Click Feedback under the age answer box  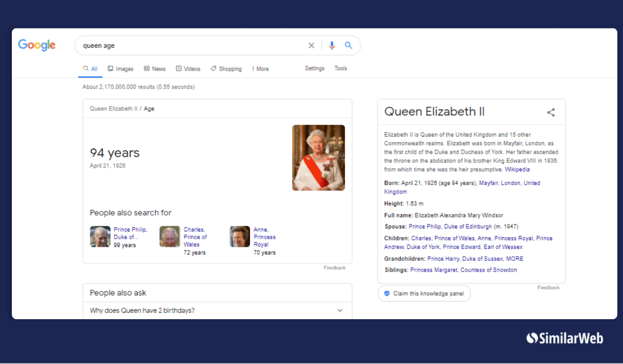[x=335, y=268]
